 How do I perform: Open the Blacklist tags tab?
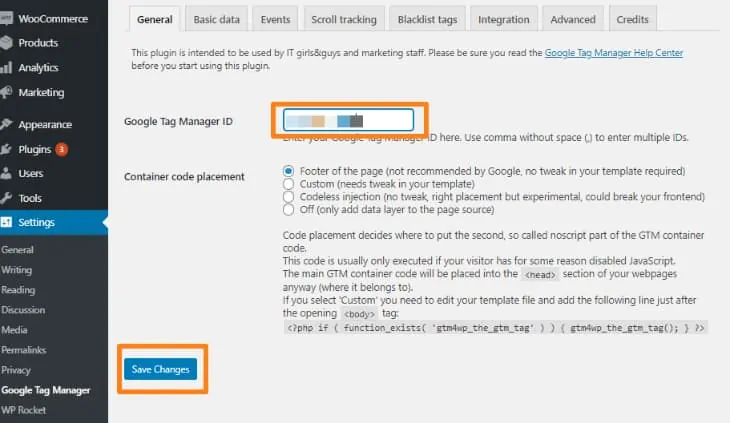427,19
